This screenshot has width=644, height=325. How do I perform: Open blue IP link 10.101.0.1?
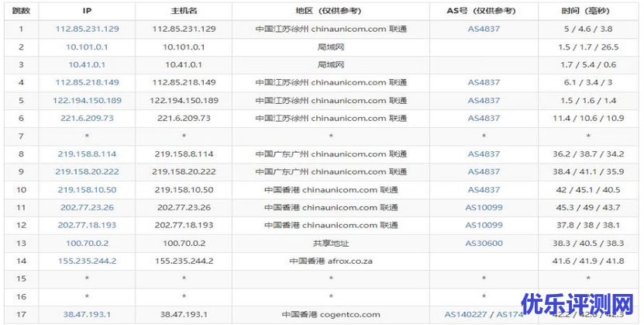pos(87,47)
